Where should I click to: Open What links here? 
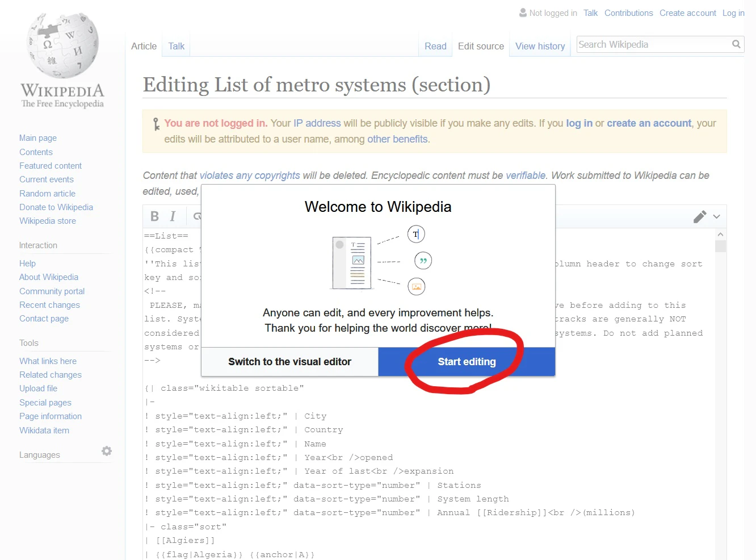[x=48, y=361]
